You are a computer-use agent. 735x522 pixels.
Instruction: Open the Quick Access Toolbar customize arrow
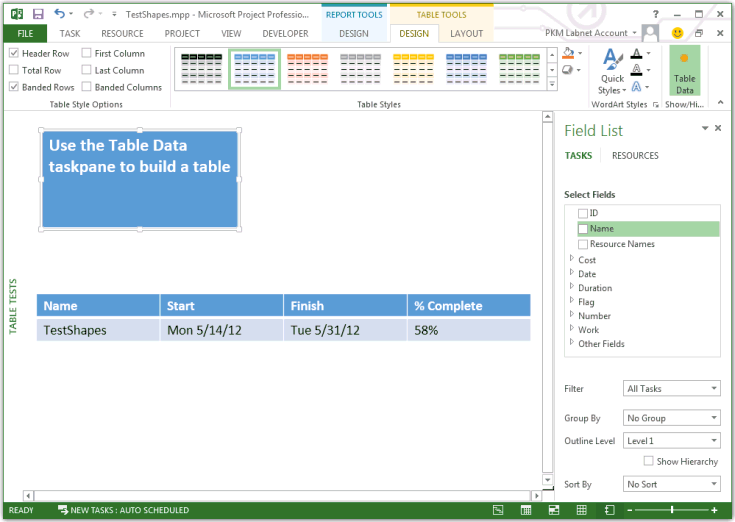pyautogui.click(x=114, y=14)
